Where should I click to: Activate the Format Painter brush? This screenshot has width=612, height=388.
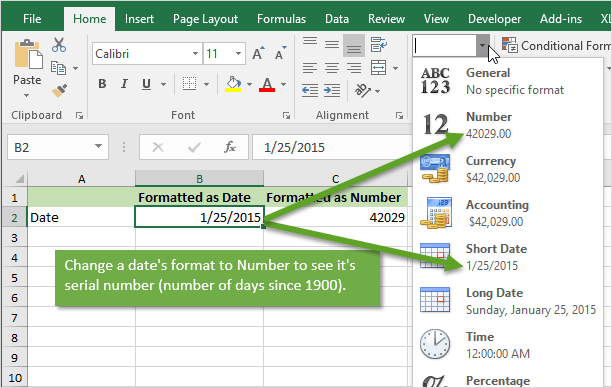tap(59, 91)
